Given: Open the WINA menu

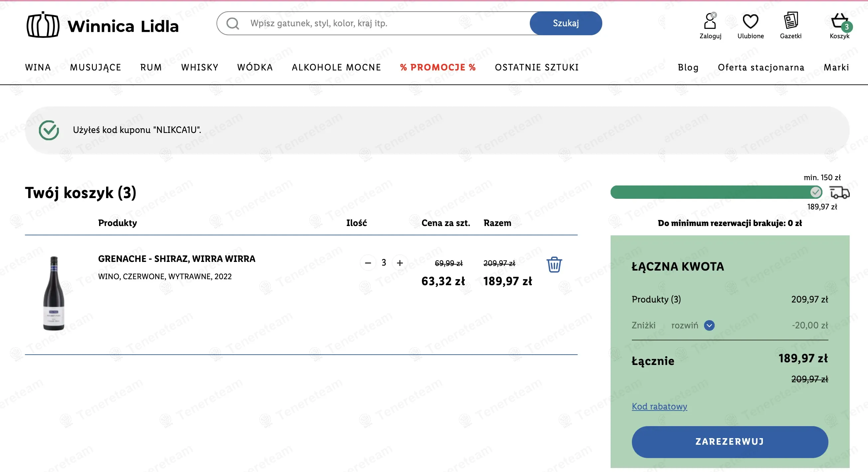Looking at the screenshot, I should [x=38, y=67].
